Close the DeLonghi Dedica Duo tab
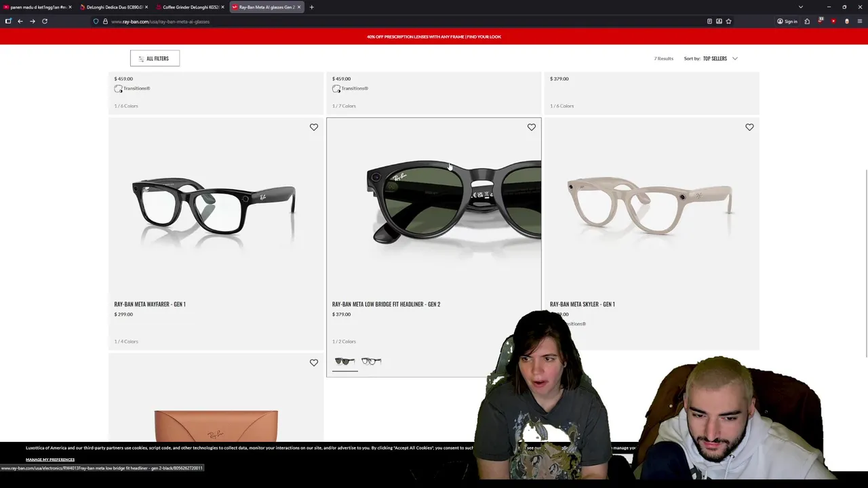868x488 pixels. point(146,7)
